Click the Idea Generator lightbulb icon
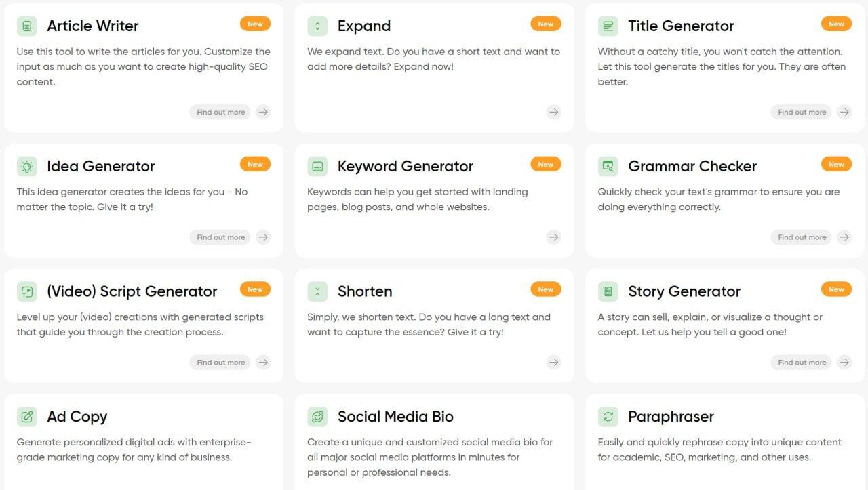Viewport: 868px width, 490px height. pyautogui.click(x=27, y=166)
